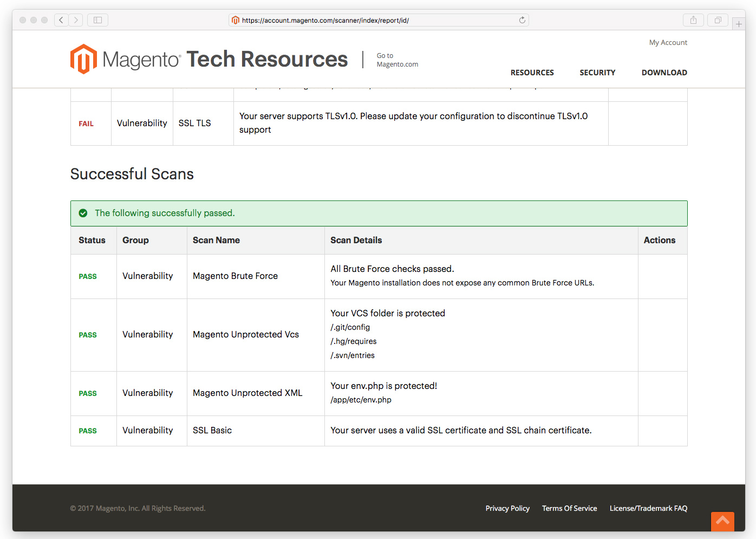The width and height of the screenshot is (756, 539).
Task: Open the RESOURCES menu
Action: point(532,72)
